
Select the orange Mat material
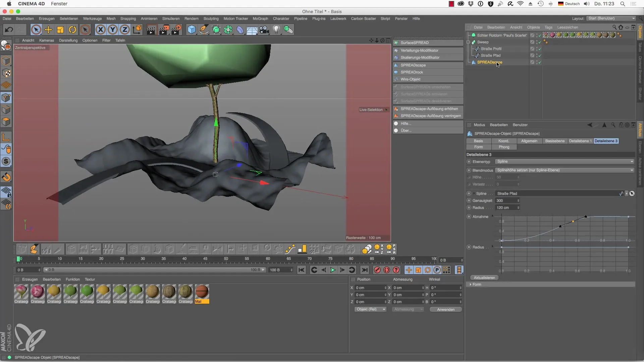point(202,294)
